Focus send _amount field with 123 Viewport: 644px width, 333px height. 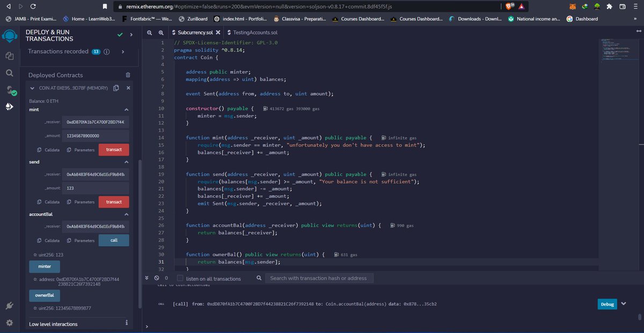tap(96, 188)
